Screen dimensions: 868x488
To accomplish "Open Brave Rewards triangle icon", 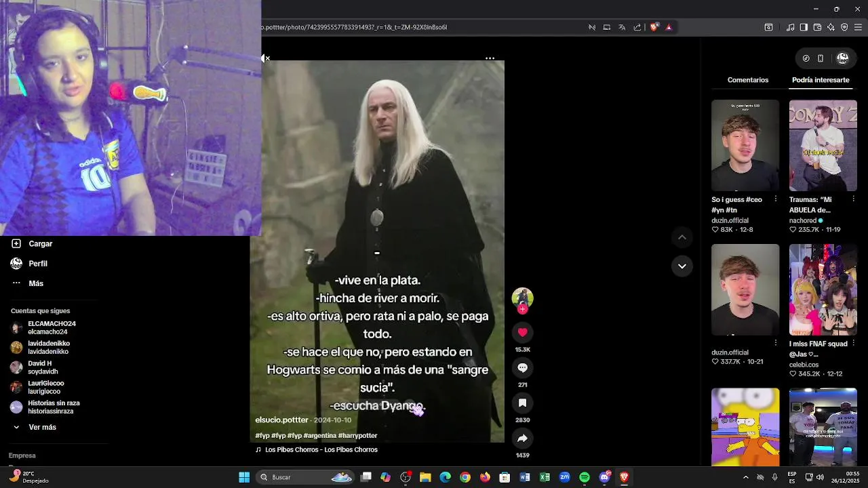I will [x=669, y=27].
